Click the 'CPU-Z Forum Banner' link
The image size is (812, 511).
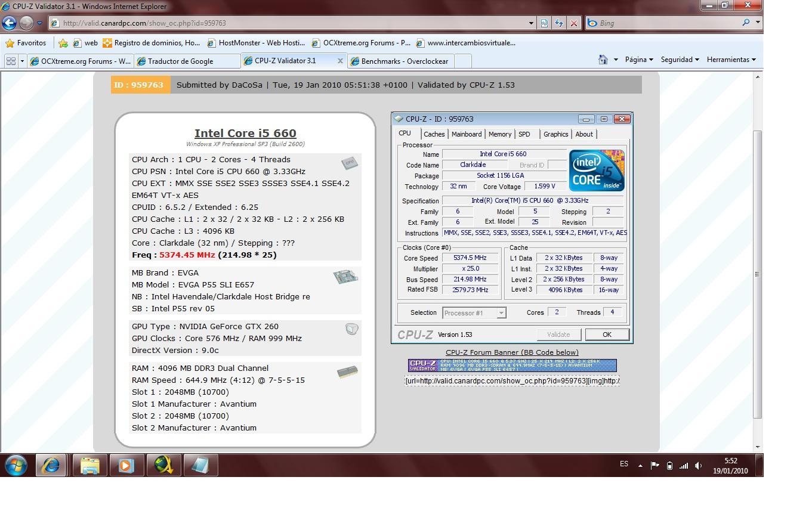[512, 352]
